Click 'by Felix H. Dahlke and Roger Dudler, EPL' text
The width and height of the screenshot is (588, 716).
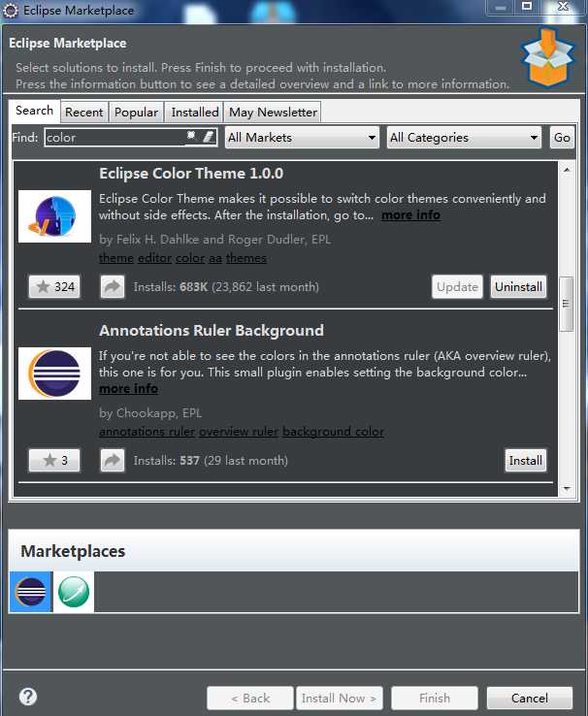[215, 240]
